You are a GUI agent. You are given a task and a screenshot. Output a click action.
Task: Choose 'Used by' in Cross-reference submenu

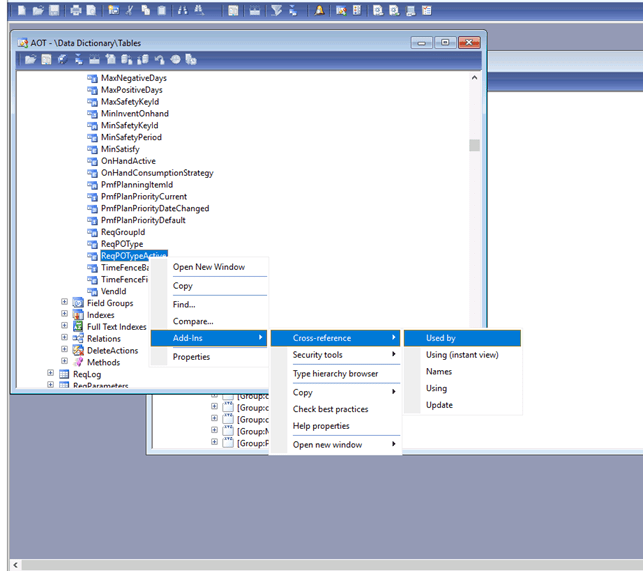click(441, 338)
